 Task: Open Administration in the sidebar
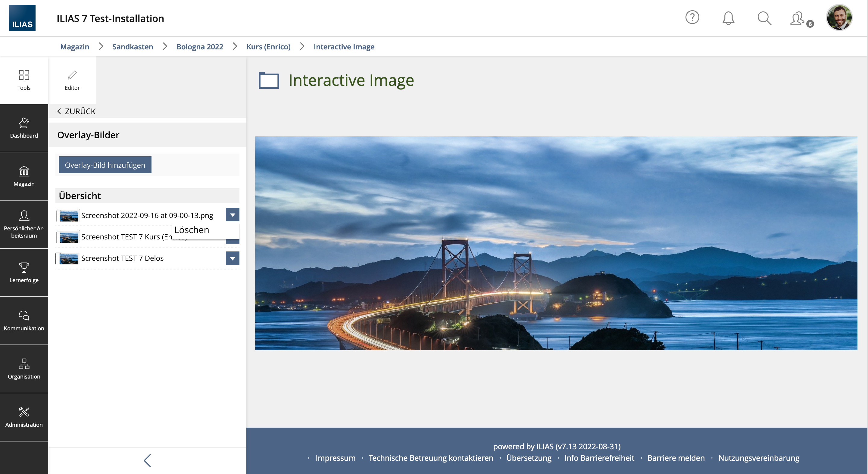click(x=24, y=417)
